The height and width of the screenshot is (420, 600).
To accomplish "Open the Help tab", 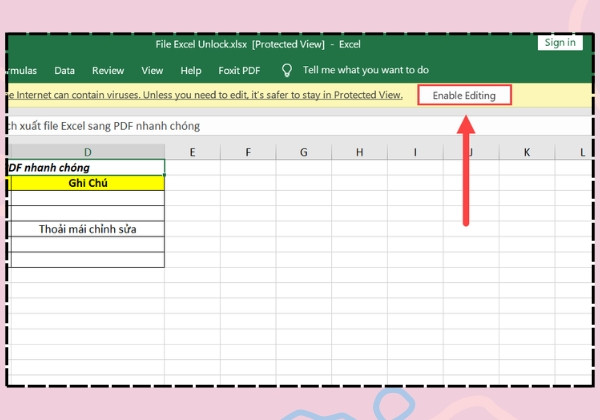I will pyautogui.click(x=191, y=70).
